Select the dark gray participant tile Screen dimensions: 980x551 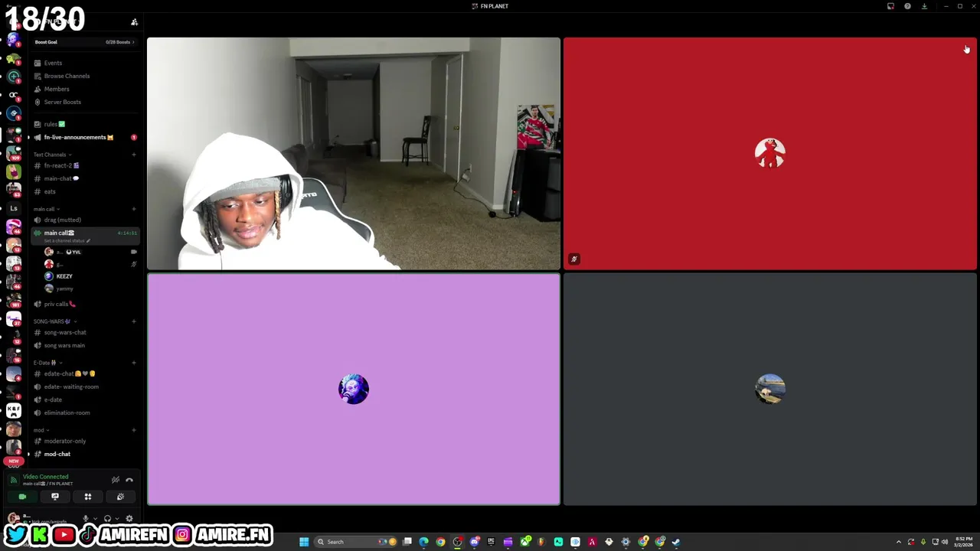click(x=770, y=390)
